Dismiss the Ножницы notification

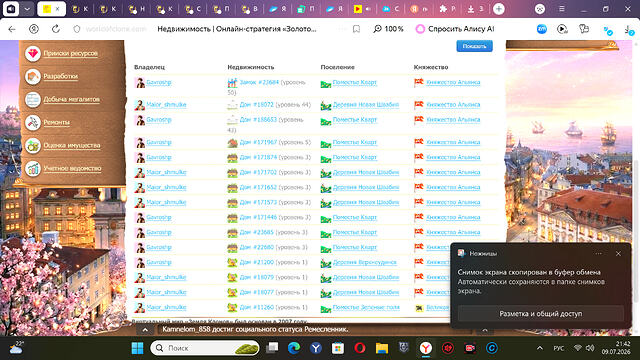618,253
